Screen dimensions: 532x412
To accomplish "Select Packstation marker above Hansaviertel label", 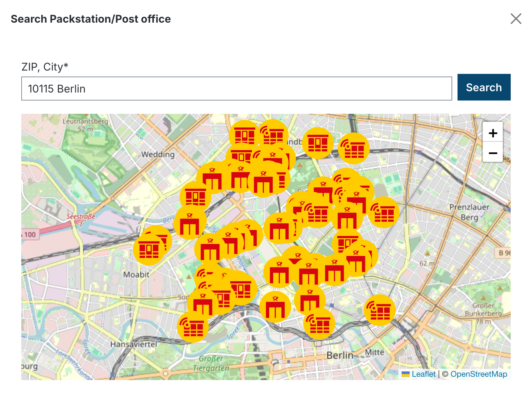I will click(x=193, y=327).
